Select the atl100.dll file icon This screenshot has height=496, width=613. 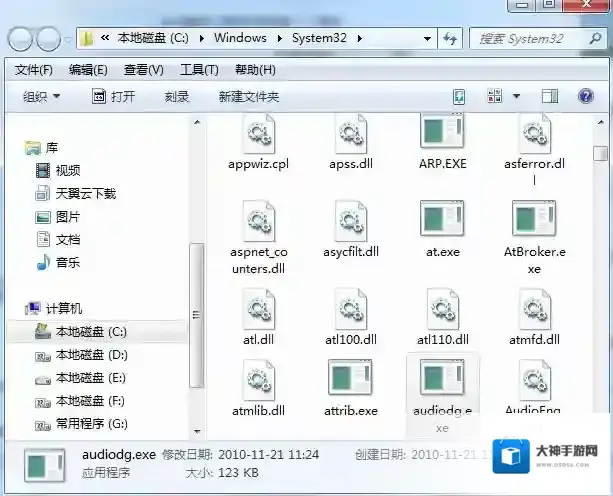[x=351, y=309]
